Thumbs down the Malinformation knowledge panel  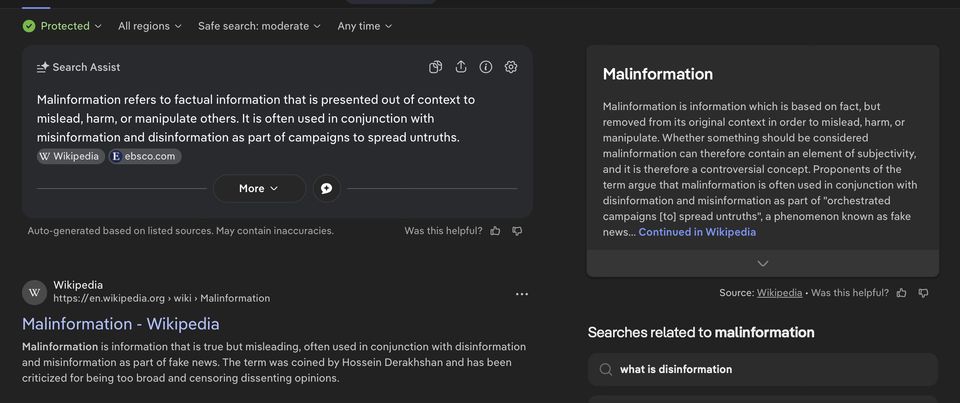point(923,293)
